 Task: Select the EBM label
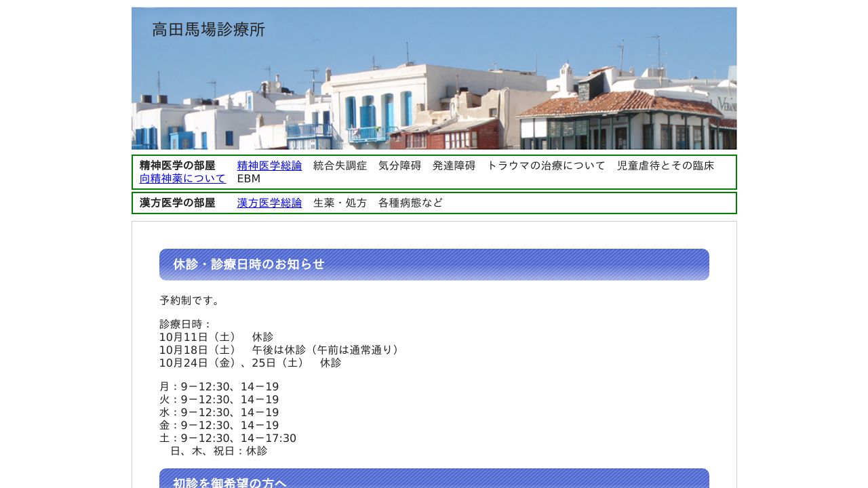(249, 178)
